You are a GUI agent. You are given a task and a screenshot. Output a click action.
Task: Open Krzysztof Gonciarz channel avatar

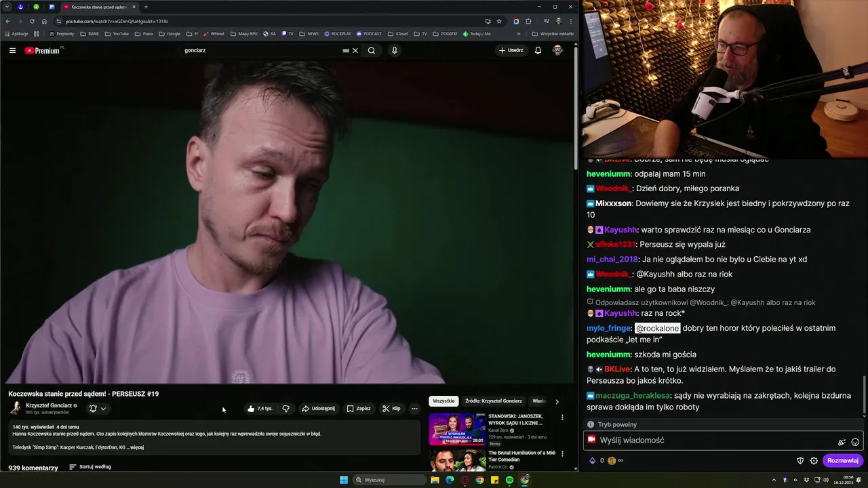(x=16, y=408)
